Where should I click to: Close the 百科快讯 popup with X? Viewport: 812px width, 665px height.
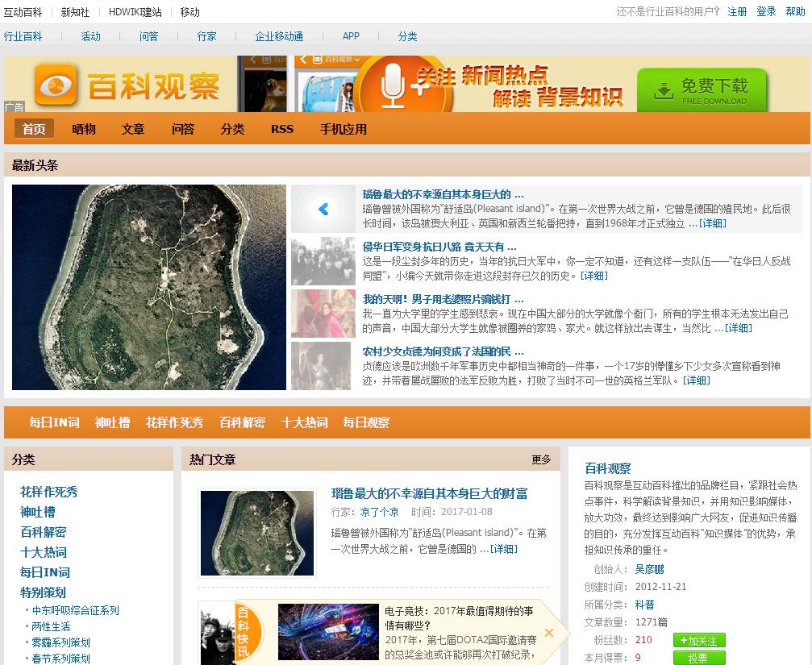[549, 633]
